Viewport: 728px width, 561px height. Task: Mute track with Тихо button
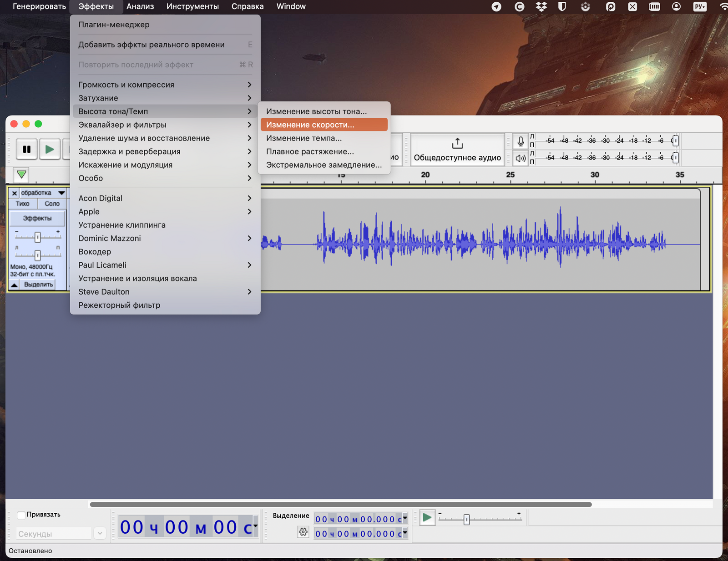(23, 204)
